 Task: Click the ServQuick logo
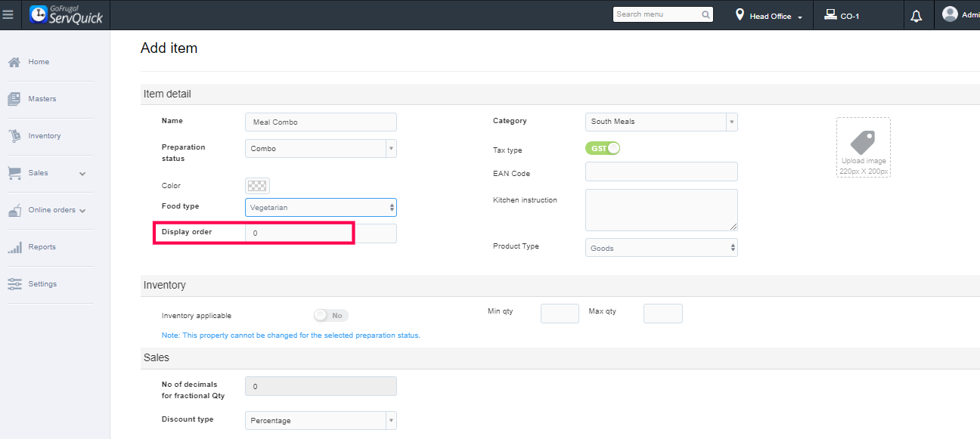click(66, 14)
